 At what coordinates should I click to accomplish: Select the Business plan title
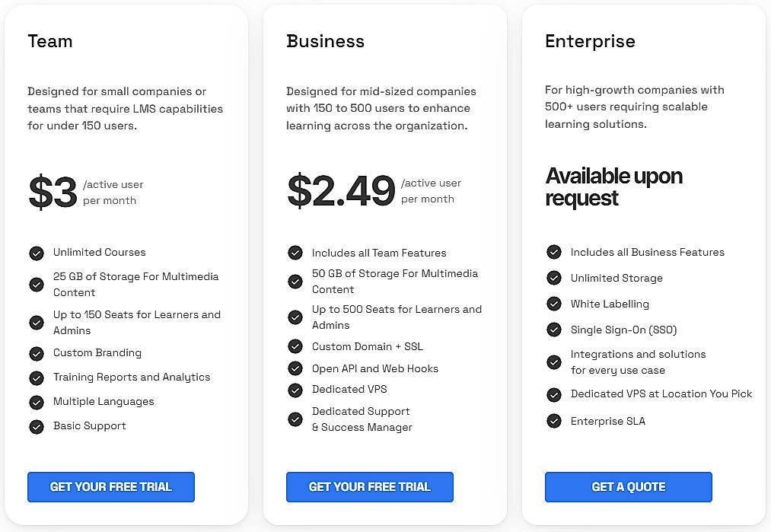coord(326,42)
